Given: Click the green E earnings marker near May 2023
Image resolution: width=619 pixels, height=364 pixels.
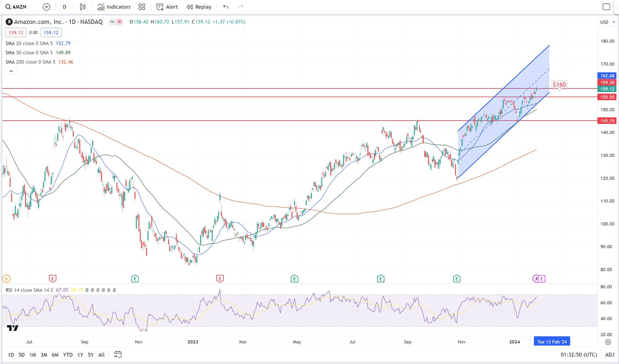Looking at the screenshot, I should click(294, 279).
